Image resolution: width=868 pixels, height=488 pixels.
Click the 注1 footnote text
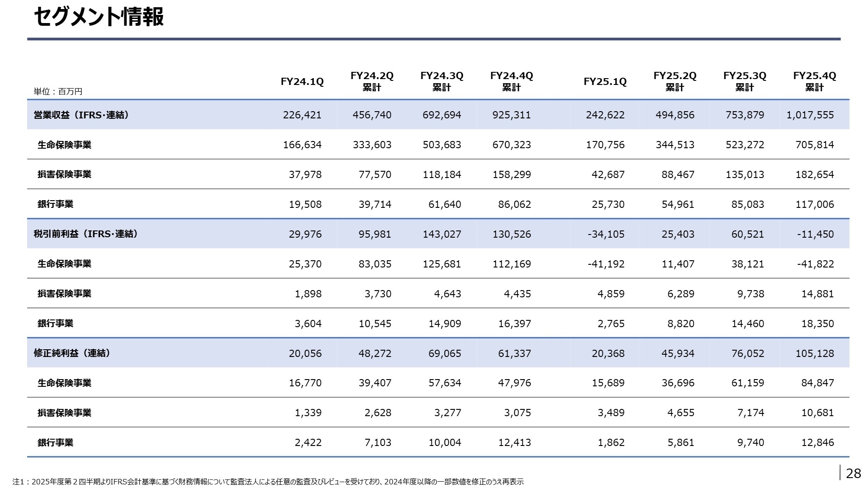pos(268,482)
